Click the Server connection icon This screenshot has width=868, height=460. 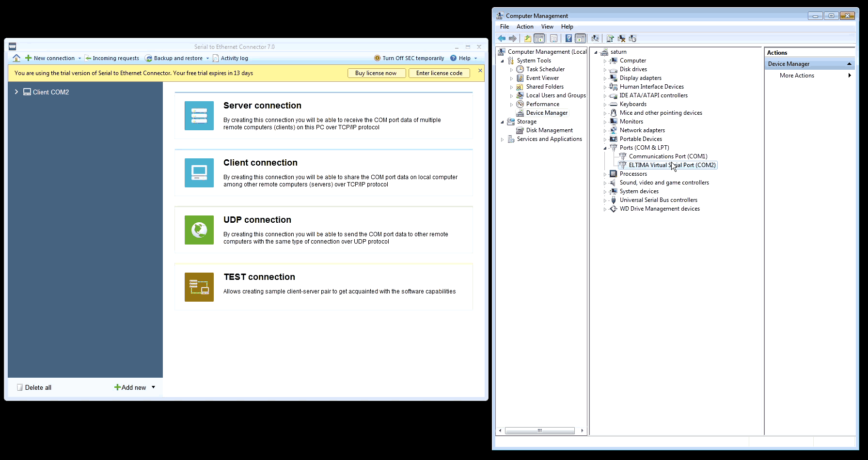click(199, 116)
